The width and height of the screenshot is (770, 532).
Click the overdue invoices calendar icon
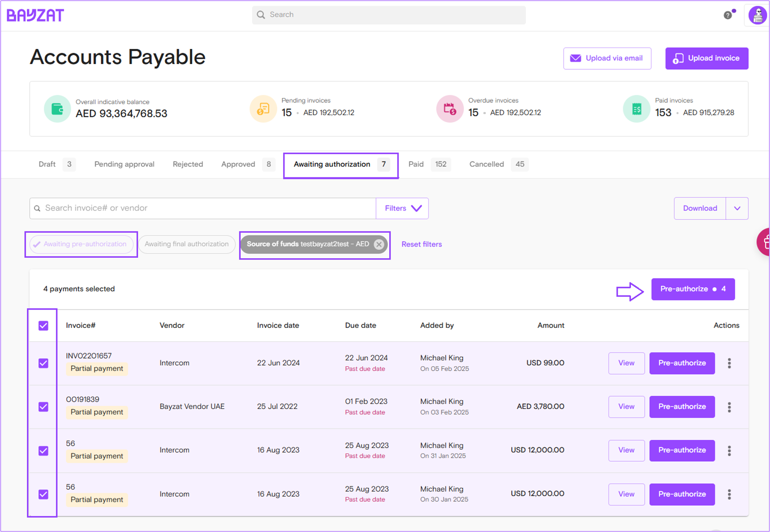[x=450, y=109]
